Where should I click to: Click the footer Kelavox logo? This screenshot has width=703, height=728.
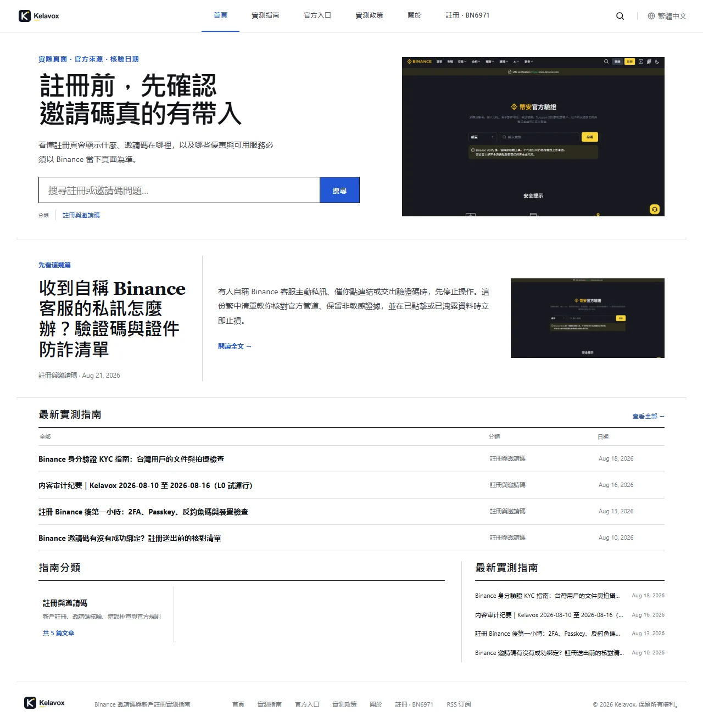[x=44, y=703]
